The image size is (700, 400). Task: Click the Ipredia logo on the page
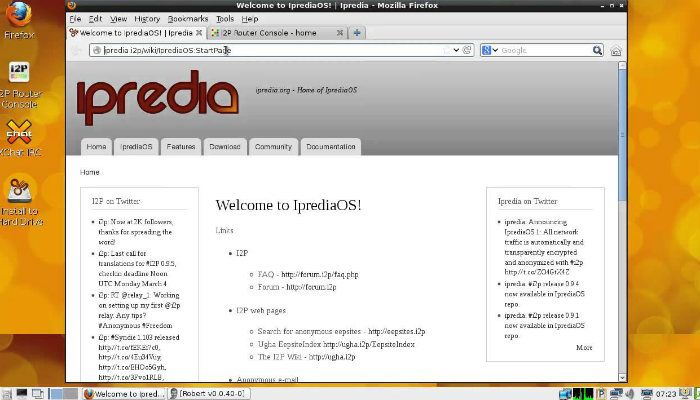tap(158, 97)
